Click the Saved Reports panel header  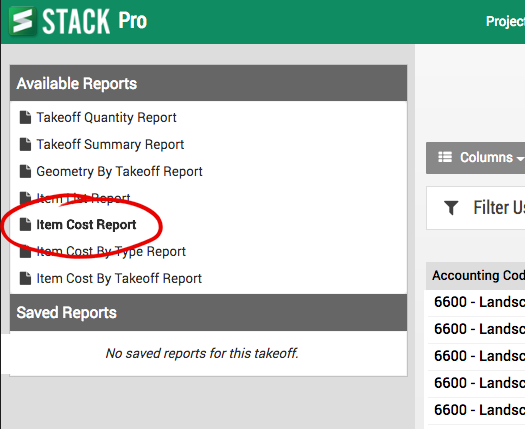click(x=209, y=312)
